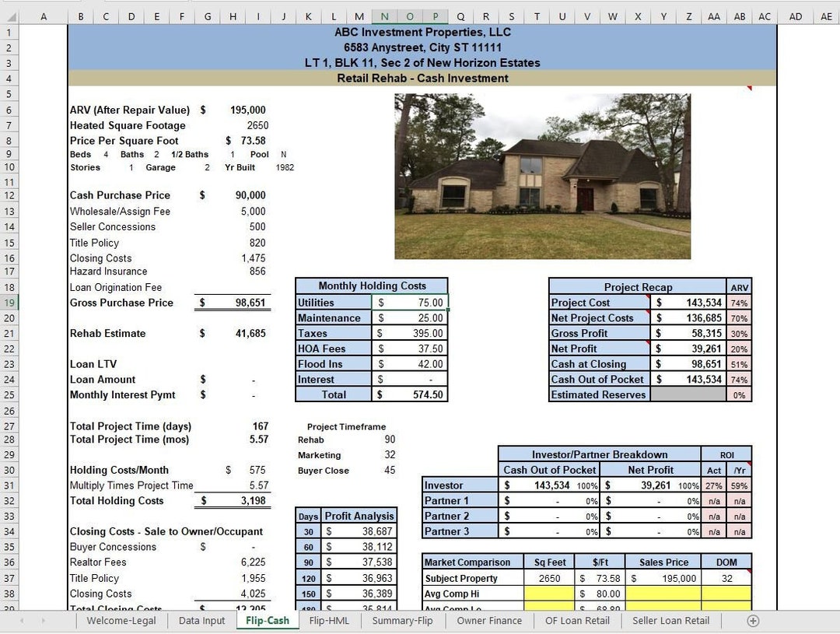This screenshot has height=634, width=840.
Task: Select row header 19
Action: coord(9,303)
